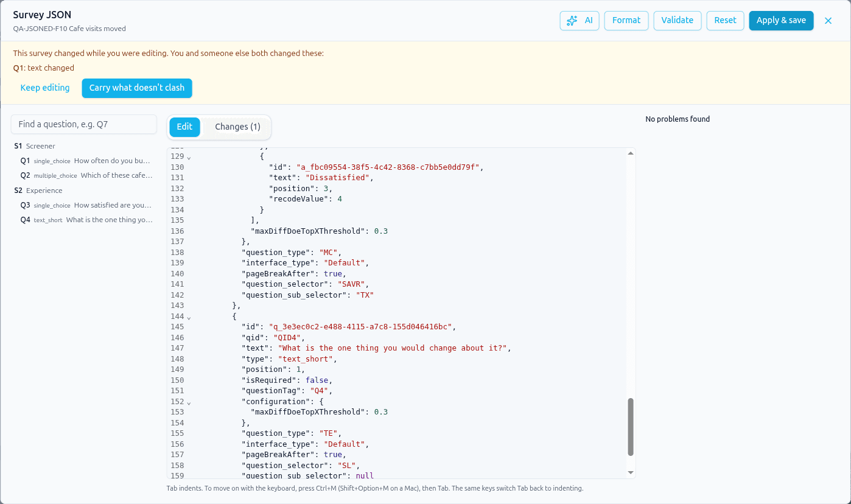This screenshot has height=504, width=851.
Task: Click the editor scrollbar down arrow
Action: tap(631, 472)
